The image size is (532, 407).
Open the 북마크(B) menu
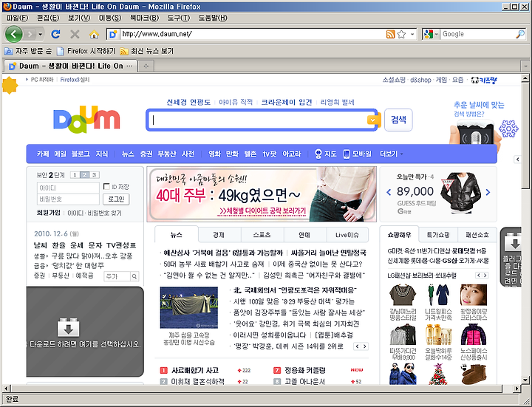pos(144,18)
